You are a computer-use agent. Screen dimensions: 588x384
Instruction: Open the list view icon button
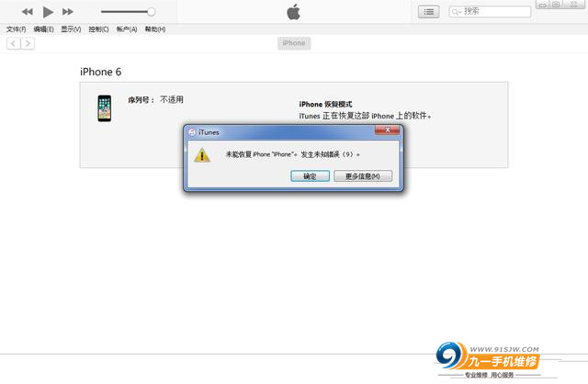429,12
